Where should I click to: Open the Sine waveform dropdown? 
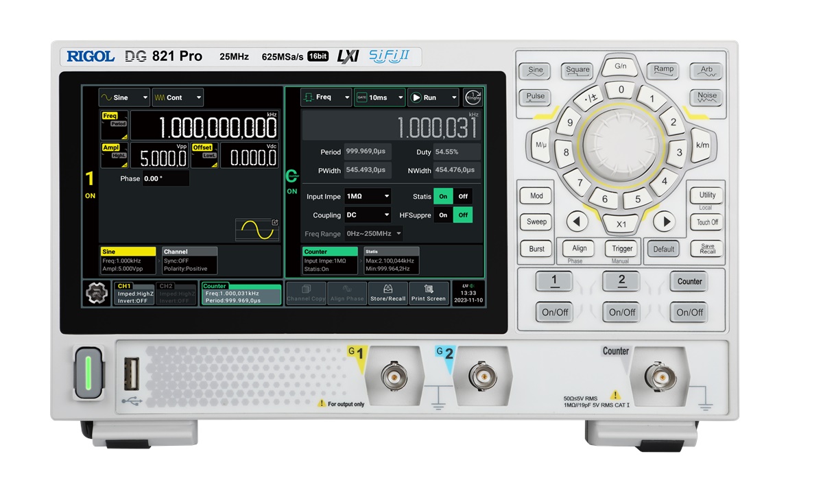point(124,97)
